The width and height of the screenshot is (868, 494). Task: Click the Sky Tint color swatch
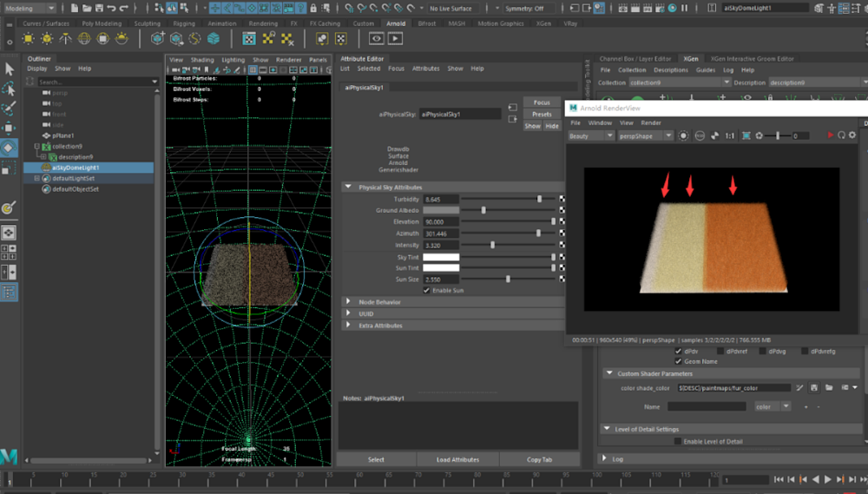(x=441, y=257)
